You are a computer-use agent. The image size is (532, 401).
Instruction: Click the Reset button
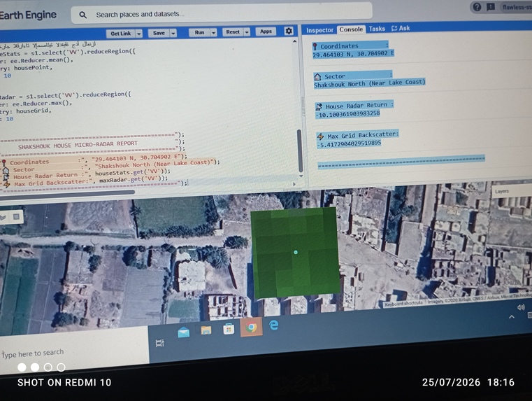233,32
